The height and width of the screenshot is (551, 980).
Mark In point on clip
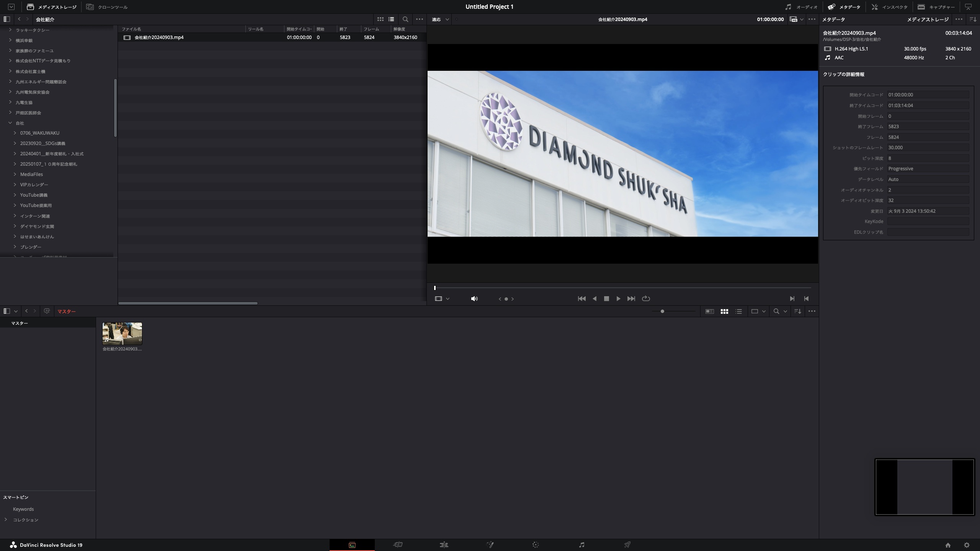[792, 299]
